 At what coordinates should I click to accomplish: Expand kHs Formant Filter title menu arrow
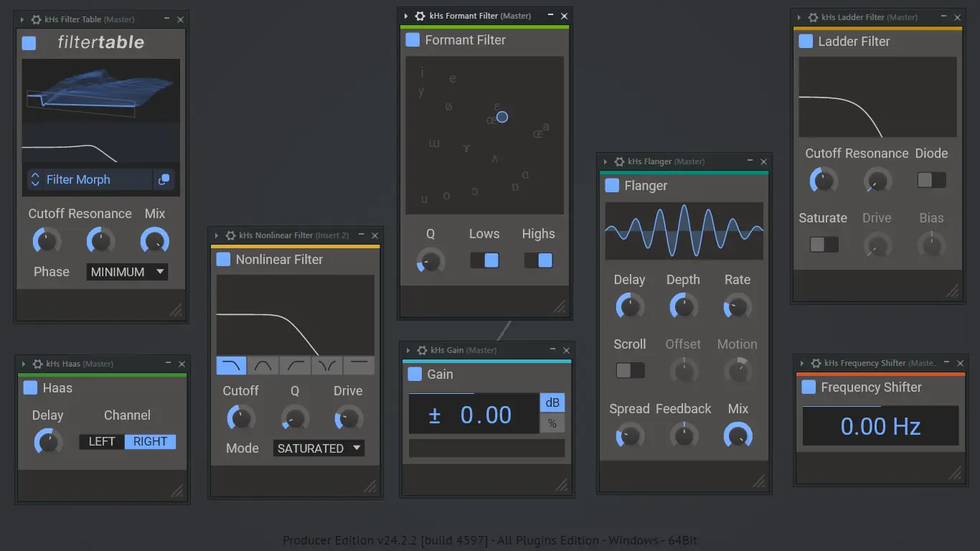tap(406, 16)
